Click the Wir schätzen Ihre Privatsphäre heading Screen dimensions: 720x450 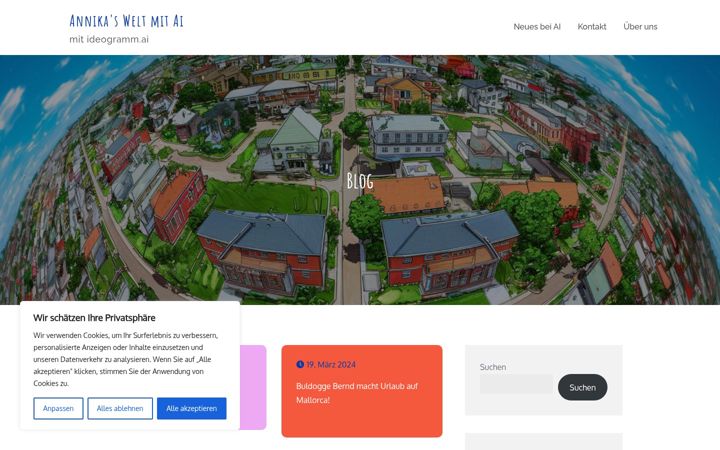tap(94, 318)
